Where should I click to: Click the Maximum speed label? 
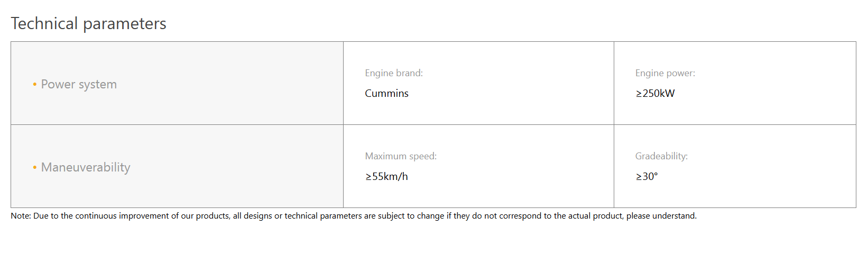coord(401,156)
